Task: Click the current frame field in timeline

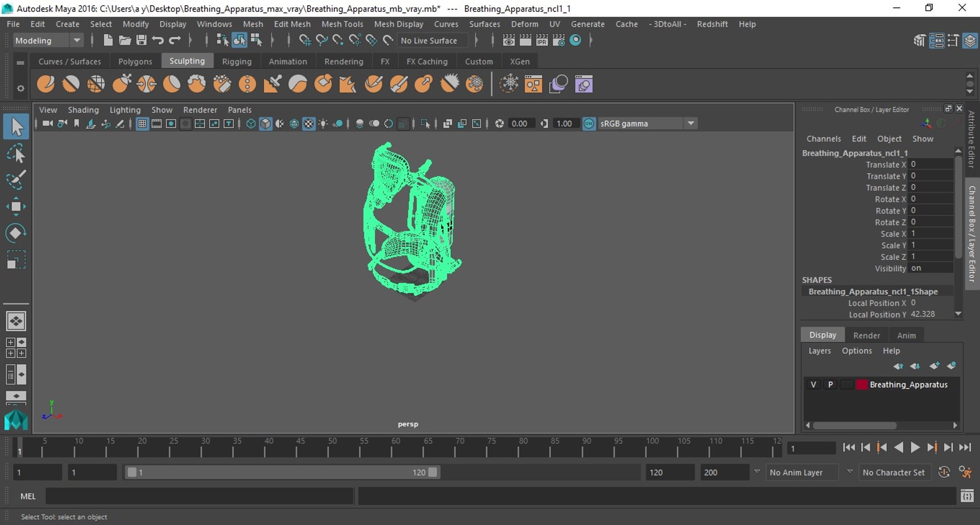Action: 811,448
